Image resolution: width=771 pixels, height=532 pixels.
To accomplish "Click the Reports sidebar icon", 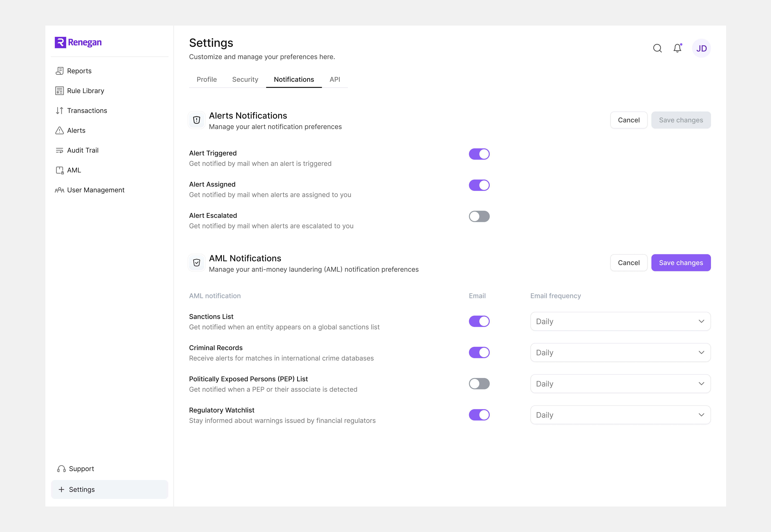I will [60, 71].
